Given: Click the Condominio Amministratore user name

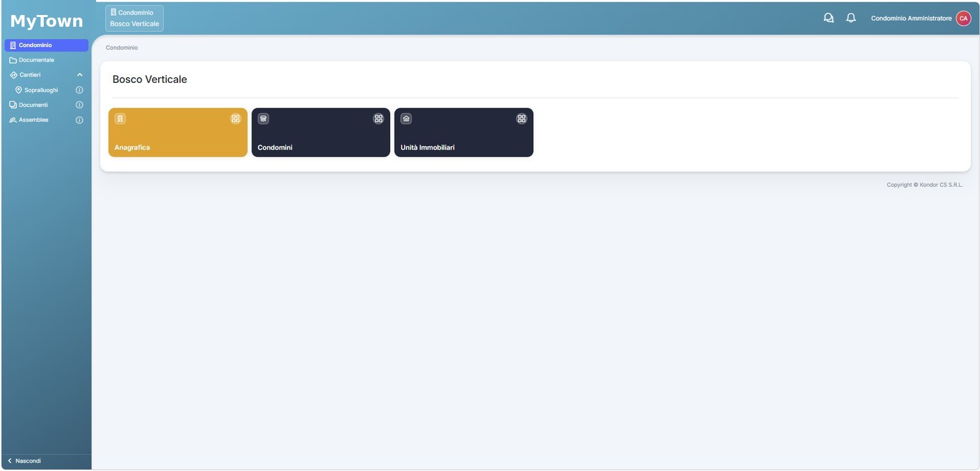Looking at the screenshot, I should tap(911, 18).
